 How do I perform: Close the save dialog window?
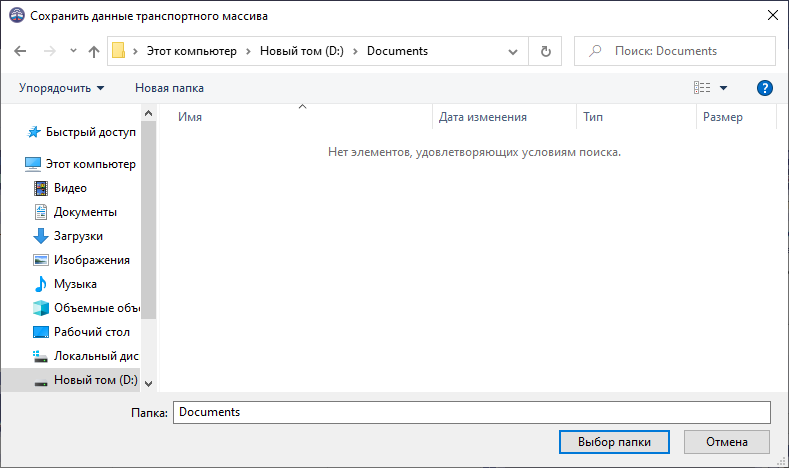pos(773,15)
